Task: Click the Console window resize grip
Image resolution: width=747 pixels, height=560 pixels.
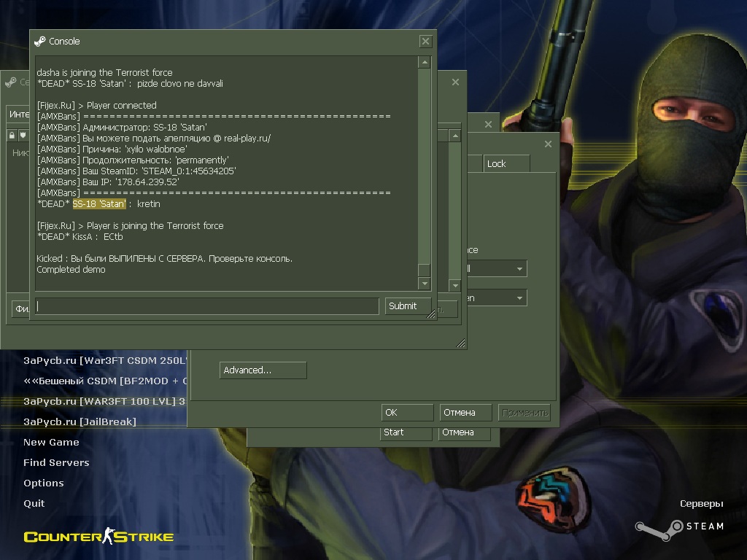Action: coord(431,314)
